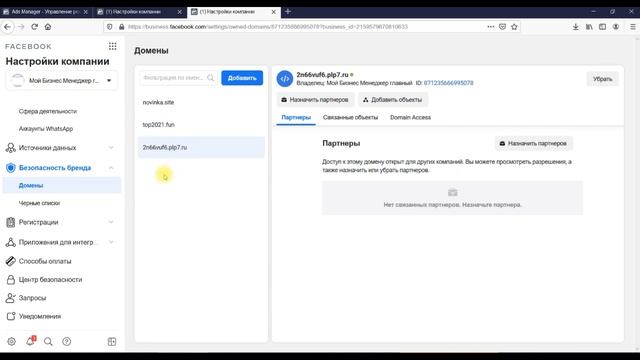This screenshot has height=360, width=640.
Task: Select domain novinka.site in list
Action: 201,102
